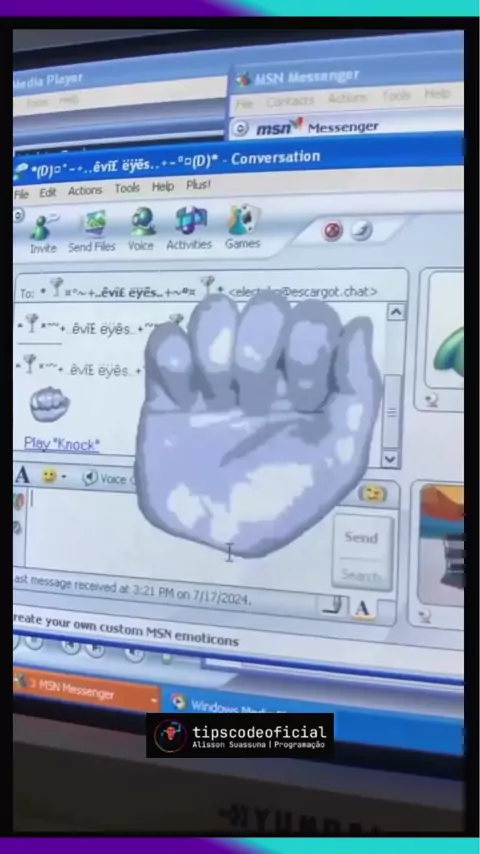The image size is (480, 854).
Task: Click the Send button
Action: (x=361, y=538)
